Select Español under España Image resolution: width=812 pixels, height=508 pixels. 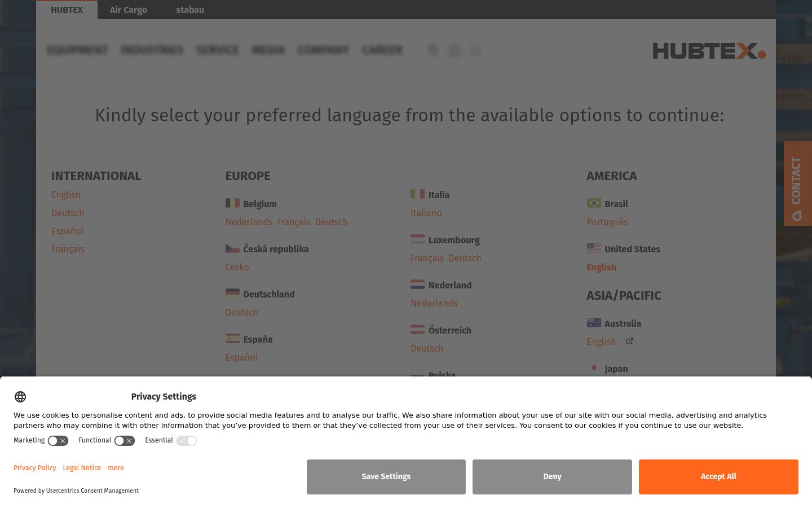pyautogui.click(x=241, y=357)
